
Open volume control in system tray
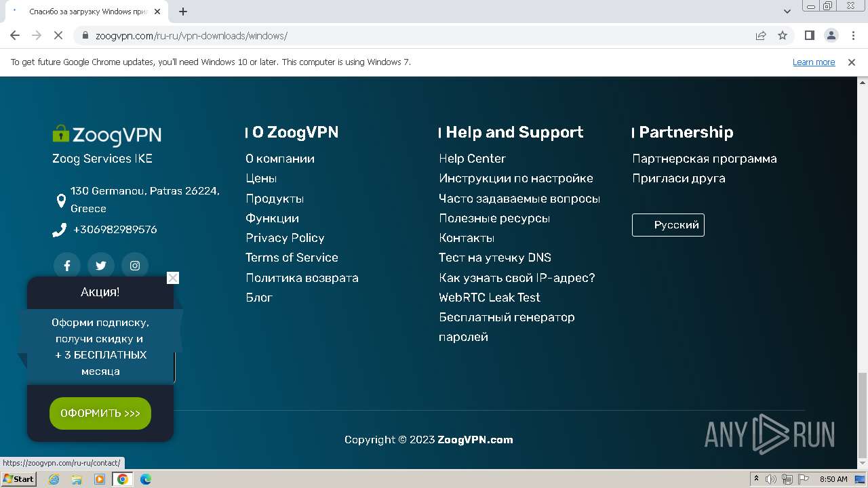tap(771, 479)
